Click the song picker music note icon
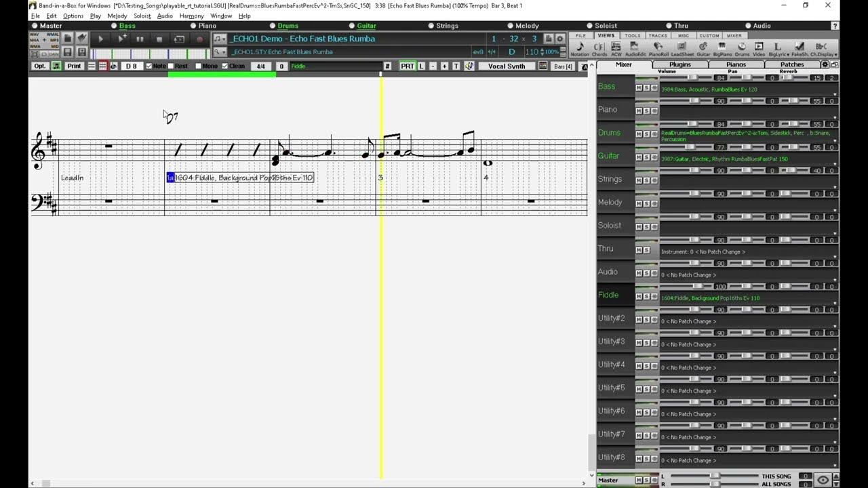This screenshot has width=868, height=488. [x=220, y=39]
